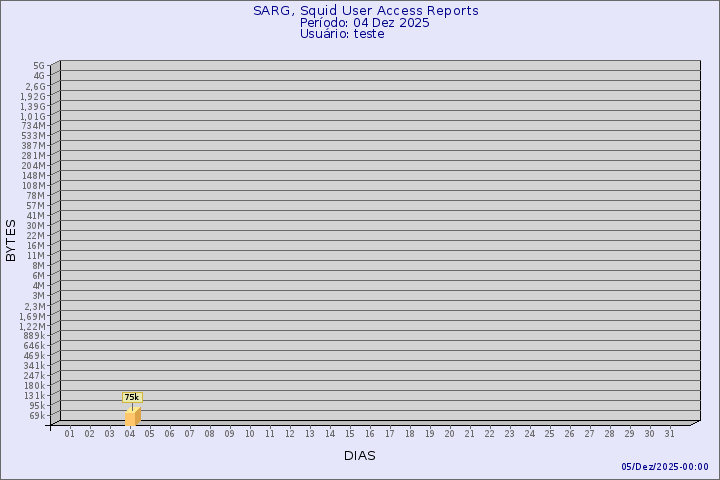Click the BYTES vertical axis label
Image resolution: width=720 pixels, height=480 pixels.
coord(11,240)
